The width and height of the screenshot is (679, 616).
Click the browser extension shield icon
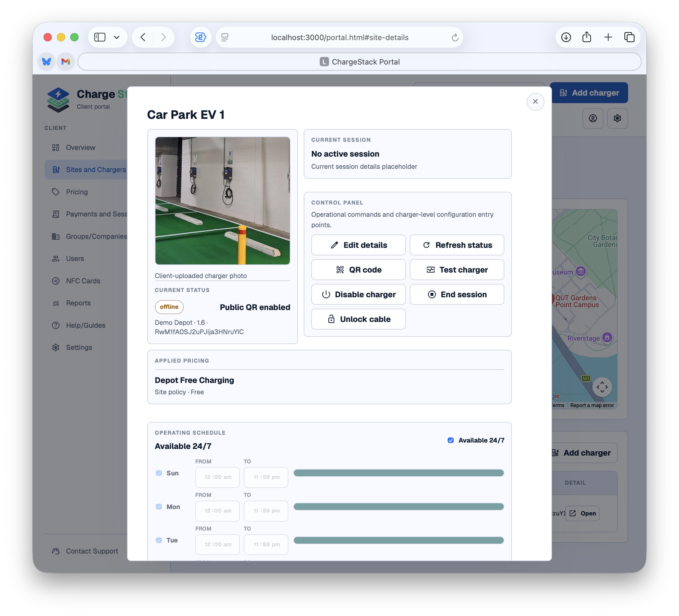coord(201,37)
